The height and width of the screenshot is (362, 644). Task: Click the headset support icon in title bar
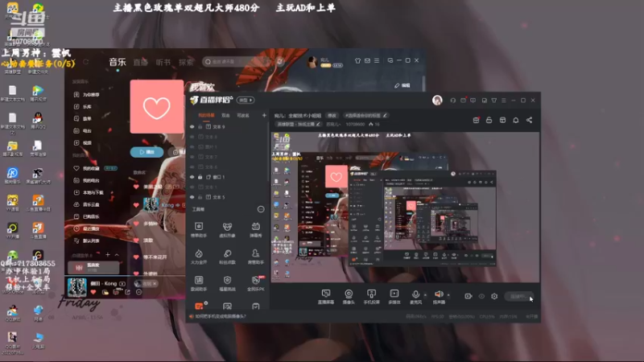tap(453, 100)
